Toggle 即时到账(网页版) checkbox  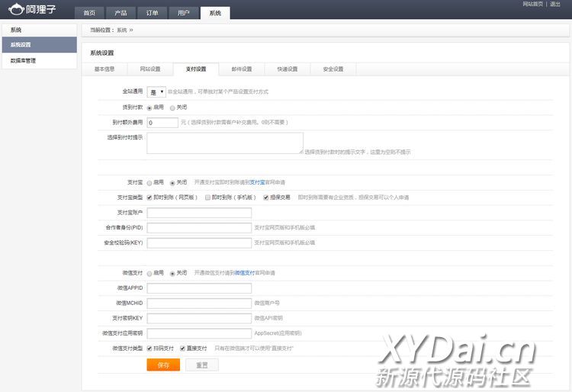tap(149, 198)
